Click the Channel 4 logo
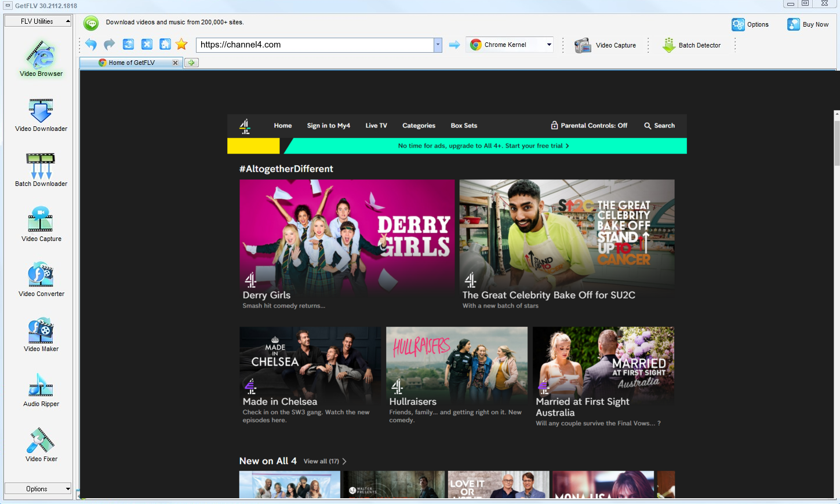The height and width of the screenshot is (504, 840). point(245,126)
